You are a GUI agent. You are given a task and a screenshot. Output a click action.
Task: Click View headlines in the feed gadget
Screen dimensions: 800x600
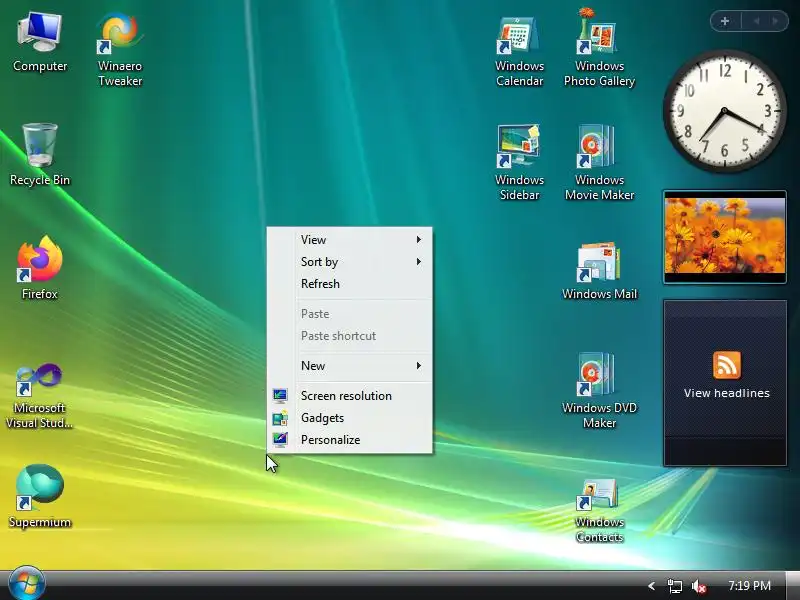tap(727, 393)
